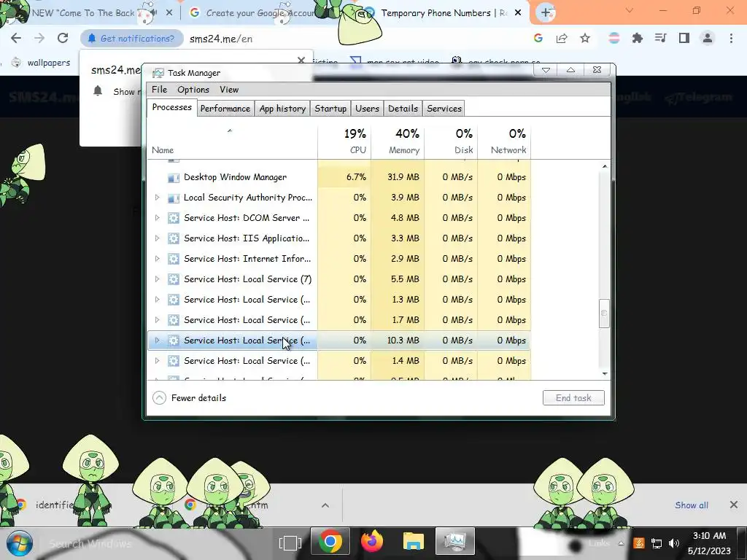Go back in Chrome browser
This screenshot has height=560, width=747.
16,39
